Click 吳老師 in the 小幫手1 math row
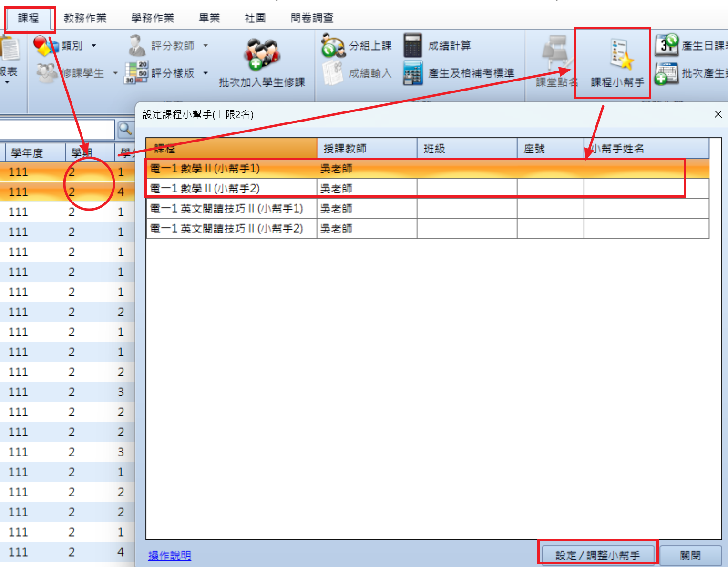 [x=336, y=169]
